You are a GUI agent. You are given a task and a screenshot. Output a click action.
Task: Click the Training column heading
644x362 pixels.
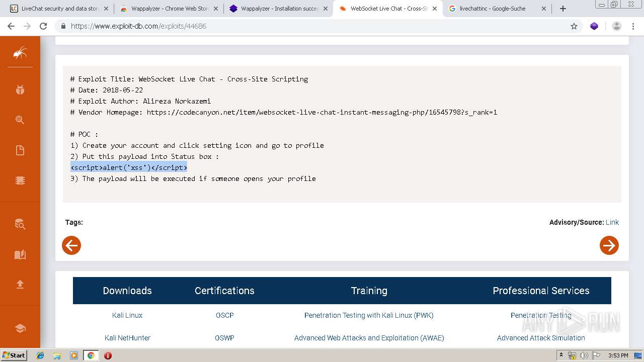click(x=369, y=291)
